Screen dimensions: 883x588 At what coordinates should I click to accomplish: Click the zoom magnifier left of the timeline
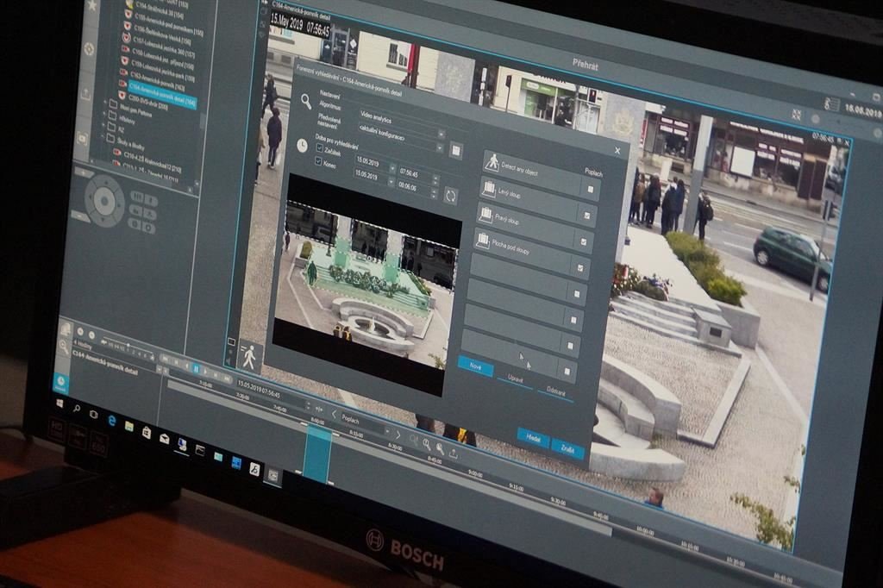[63, 347]
